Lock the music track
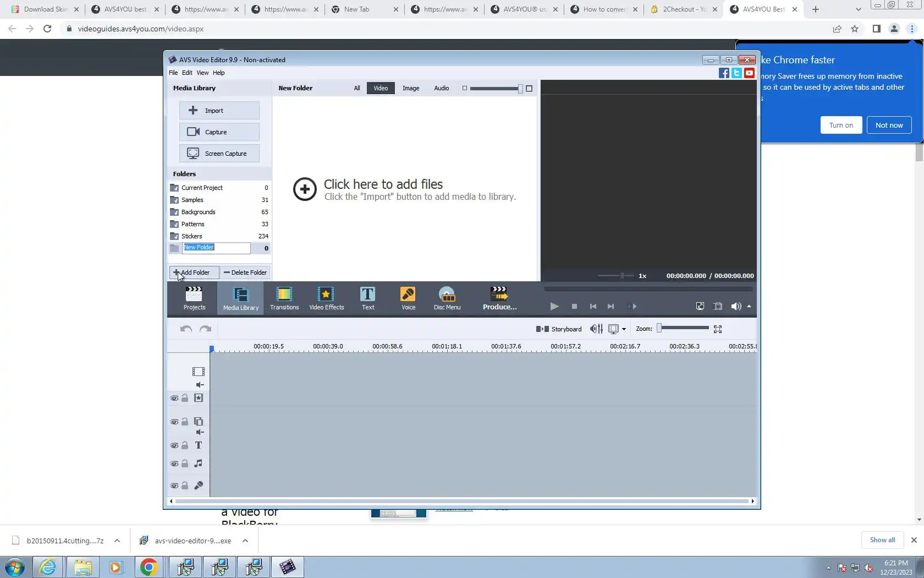Image resolution: width=924 pixels, height=578 pixels. tap(185, 464)
